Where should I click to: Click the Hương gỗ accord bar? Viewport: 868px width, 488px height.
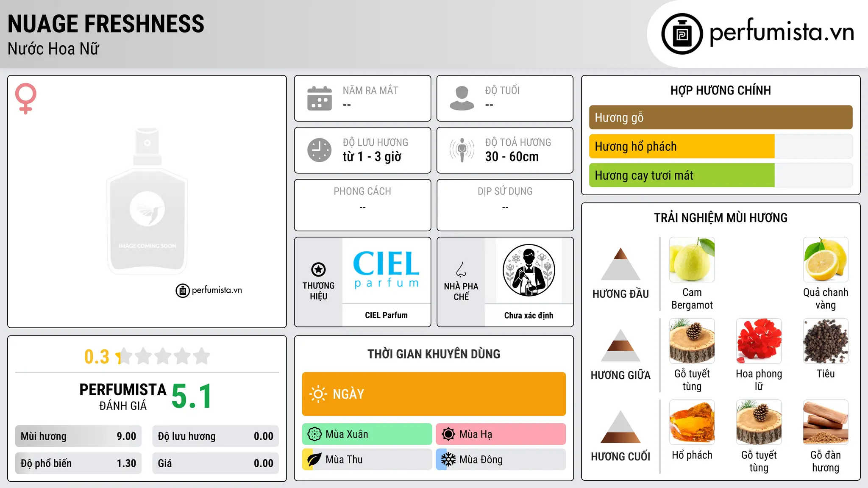(721, 117)
